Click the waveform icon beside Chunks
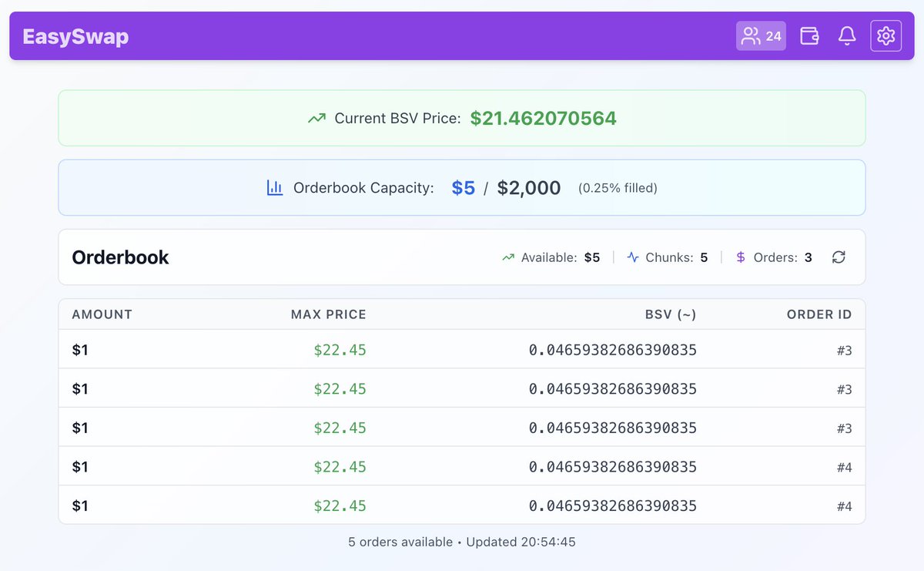Image resolution: width=924 pixels, height=571 pixels. (x=631, y=257)
